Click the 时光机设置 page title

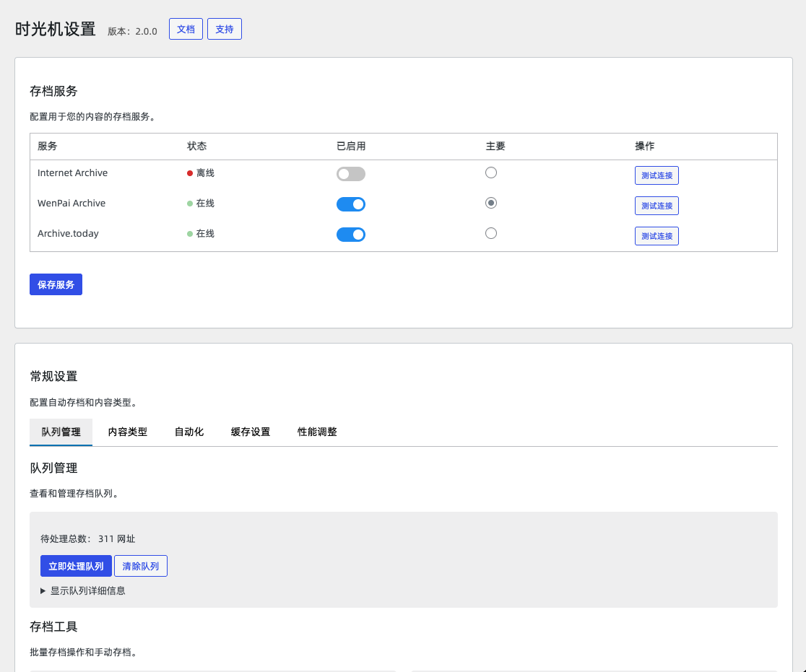(56, 29)
